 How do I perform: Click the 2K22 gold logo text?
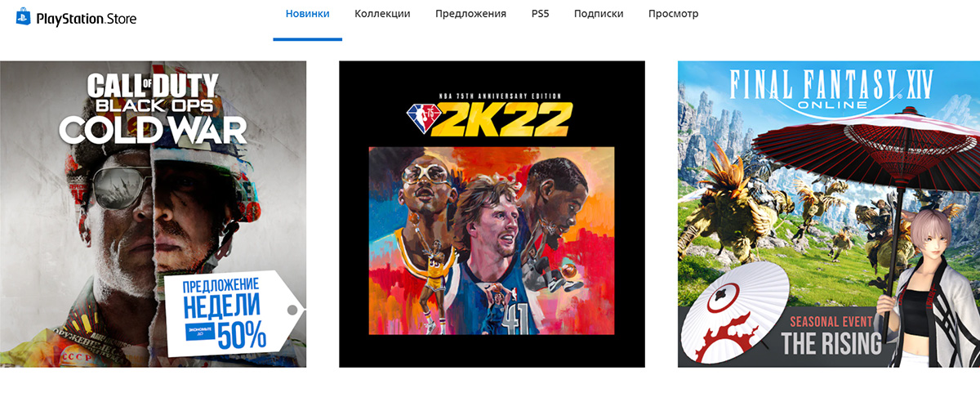[x=504, y=121]
